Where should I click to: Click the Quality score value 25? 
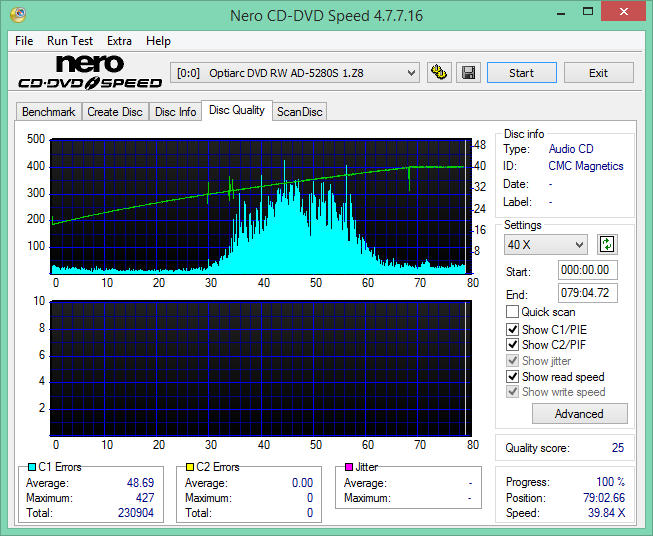[618, 448]
